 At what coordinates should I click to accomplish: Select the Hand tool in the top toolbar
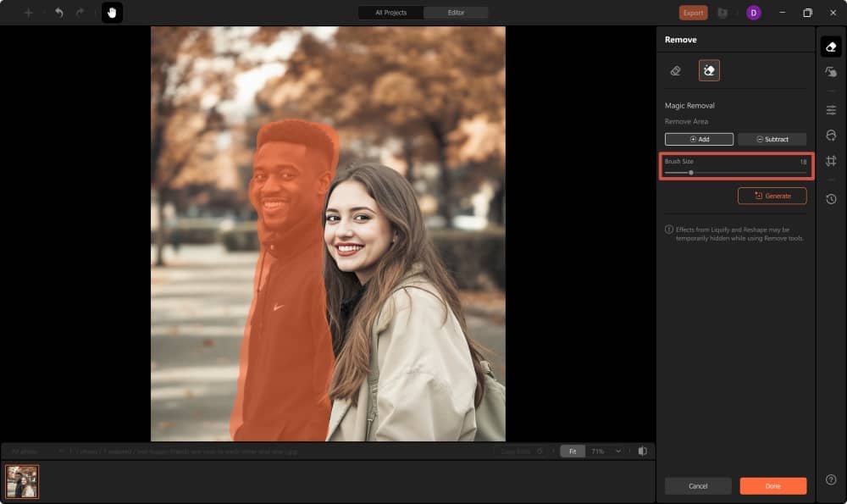[112, 12]
